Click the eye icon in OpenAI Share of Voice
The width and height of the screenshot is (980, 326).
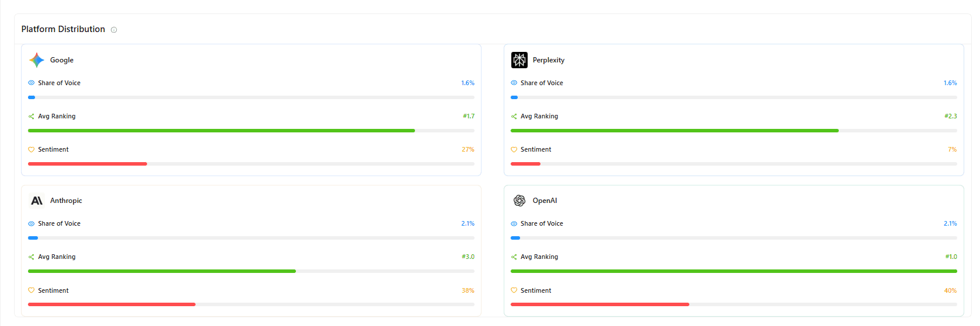(x=514, y=223)
